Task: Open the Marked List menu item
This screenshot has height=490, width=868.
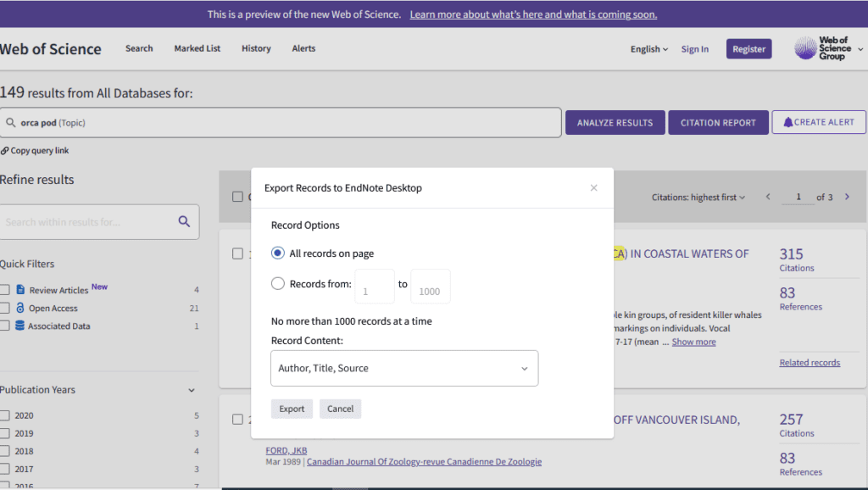Action: click(x=197, y=48)
